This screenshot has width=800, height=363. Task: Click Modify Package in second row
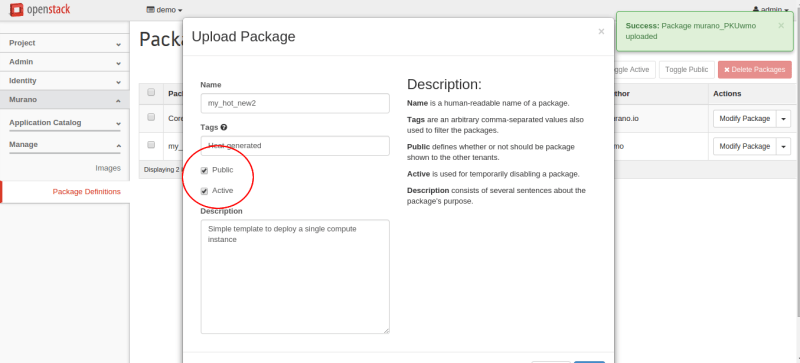[744, 146]
